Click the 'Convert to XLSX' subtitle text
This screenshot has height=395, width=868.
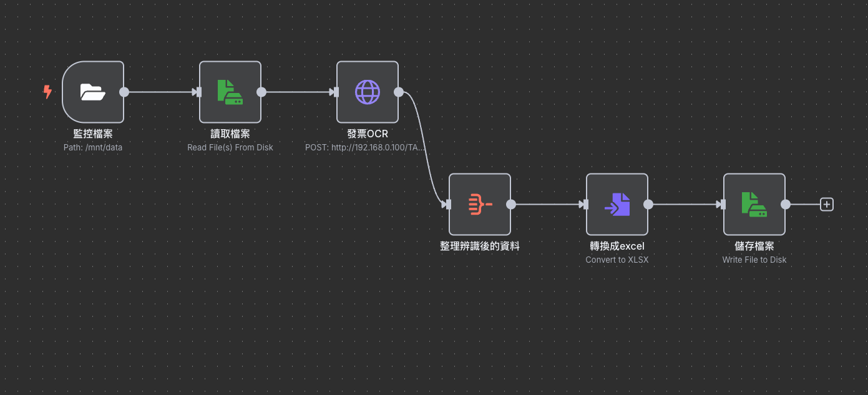tap(617, 260)
